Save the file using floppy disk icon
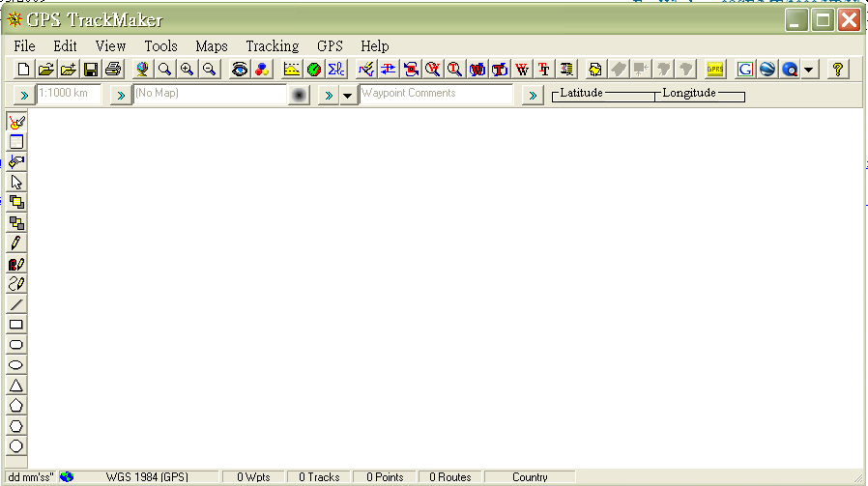Screen dimensions: 868x486 91,70
